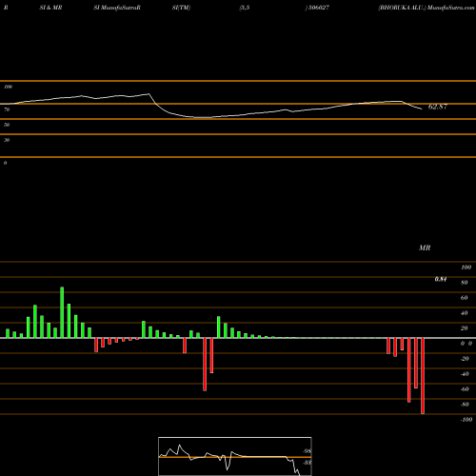The width and height of the screenshot is (476, 476).
Task: Click the MR value label 0.84
Action: pos(441,279)
